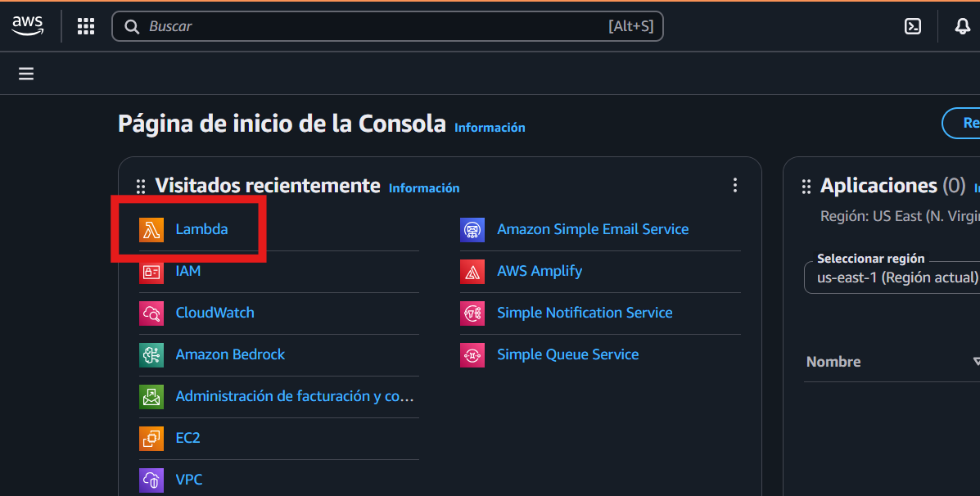The height and width of the screenshot is (496, 980).
Task: Open Visitados recientemente widget options menu
Action: pos(735,186)
